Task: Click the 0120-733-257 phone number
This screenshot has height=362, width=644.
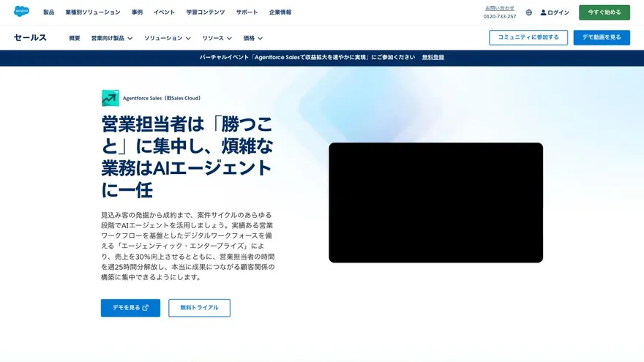Action: point(500,16)
